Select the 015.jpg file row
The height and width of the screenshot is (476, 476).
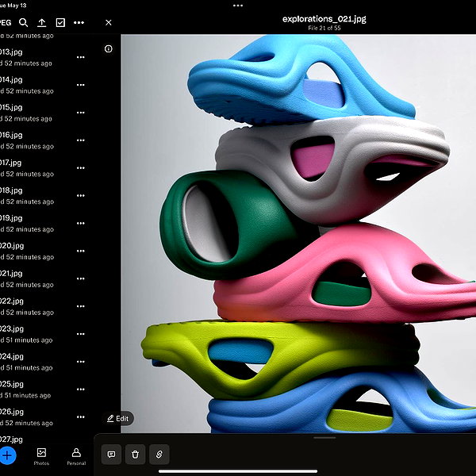pos(45,113)
